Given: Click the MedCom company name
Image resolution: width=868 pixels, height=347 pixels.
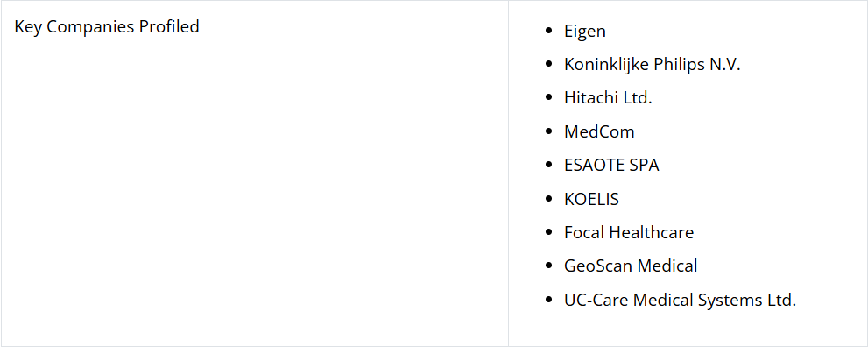Looking at the screenshot, I should tap(599, 131).
